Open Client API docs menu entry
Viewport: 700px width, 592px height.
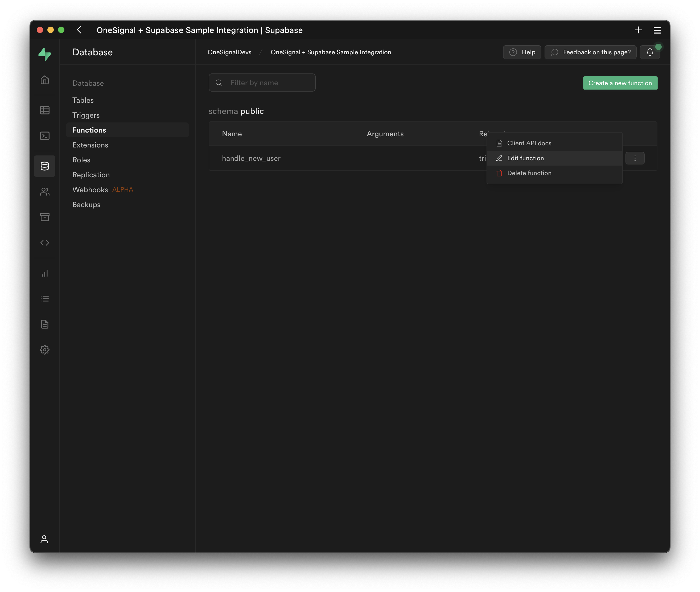tap(529, 143)
